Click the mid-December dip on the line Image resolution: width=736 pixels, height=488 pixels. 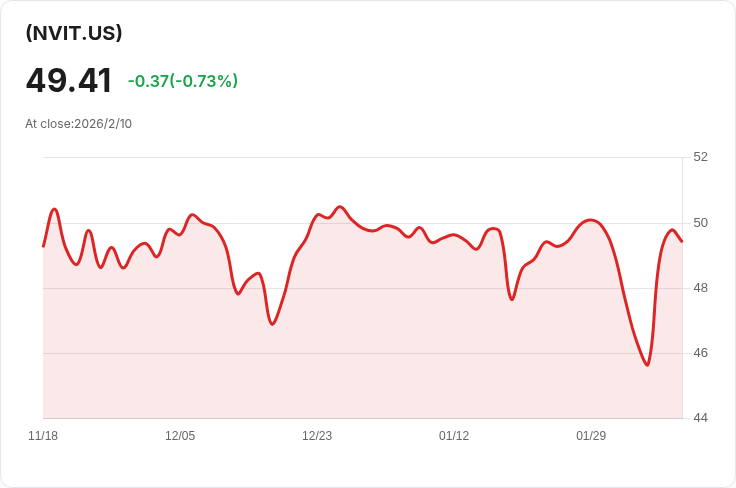pos(271,324)
